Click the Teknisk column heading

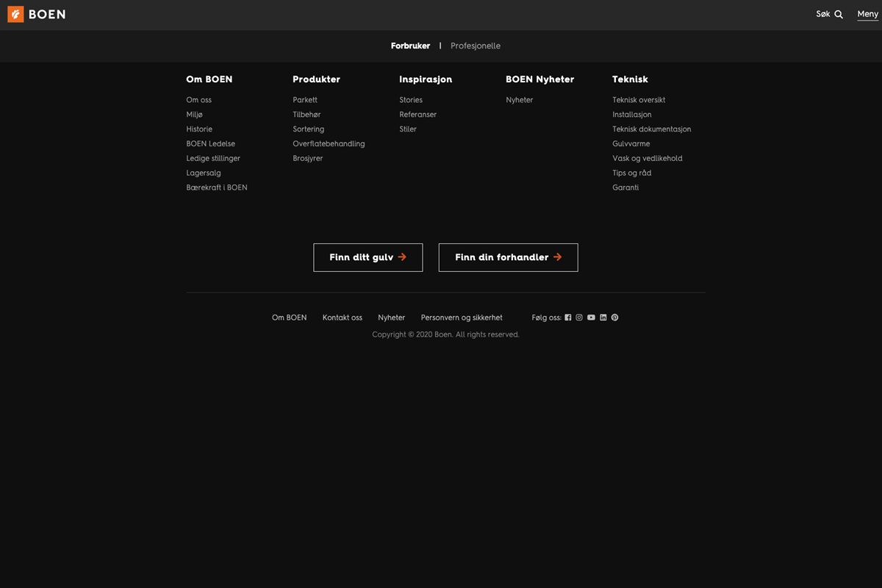point(631,79)
